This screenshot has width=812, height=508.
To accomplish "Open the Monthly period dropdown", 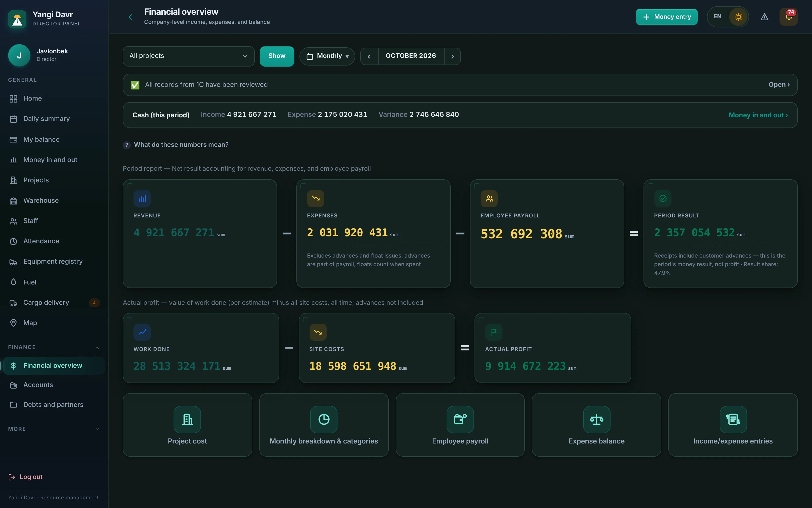I will pyautogui.click(x=328, y=56).
